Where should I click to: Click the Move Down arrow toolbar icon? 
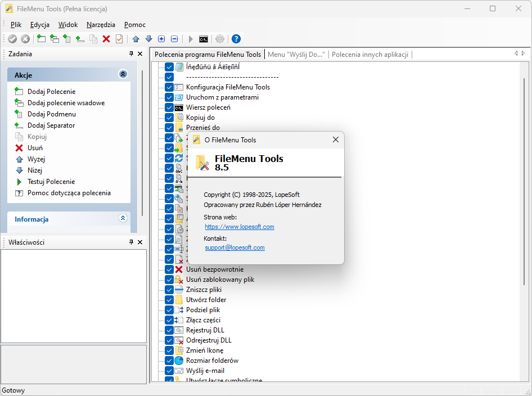pyautogui.click(x=148, y=39)
